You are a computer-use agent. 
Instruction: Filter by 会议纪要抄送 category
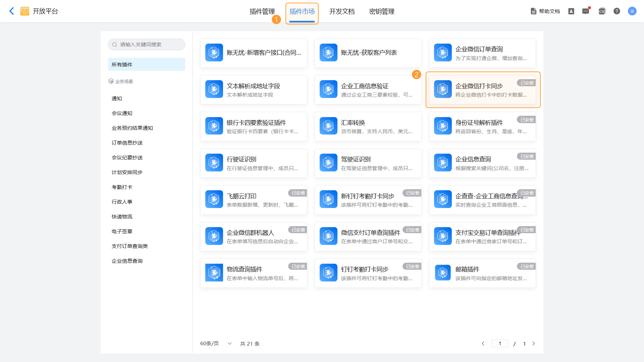(x=127, y=158)
